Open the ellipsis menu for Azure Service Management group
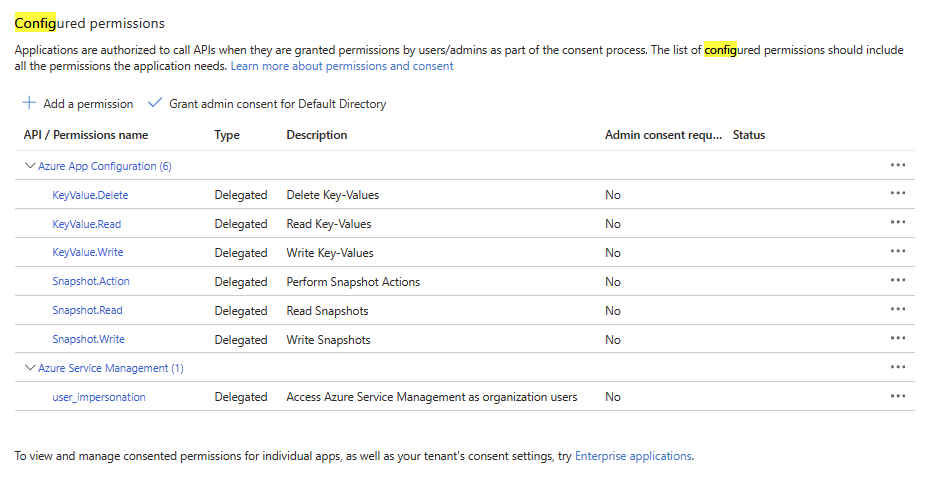Image resolution: width=946 pixels, height=489 pixels. (898, 367)
